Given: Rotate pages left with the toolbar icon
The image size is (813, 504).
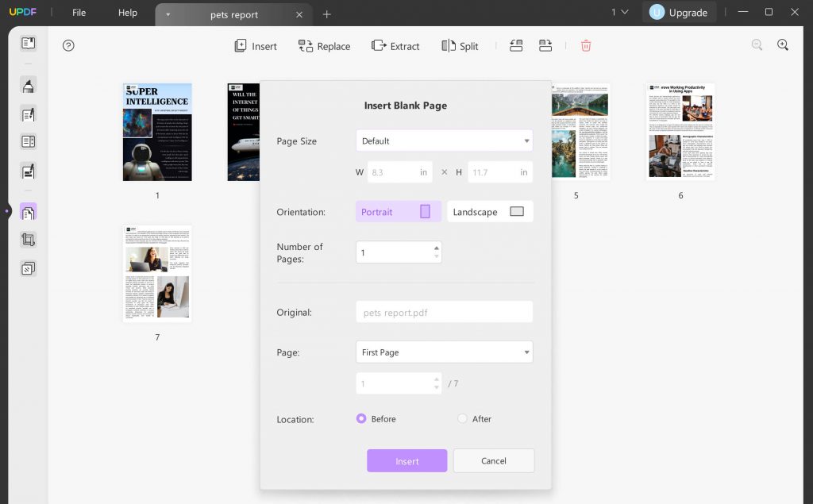Looking at the screenshot, I should (516, 45).
